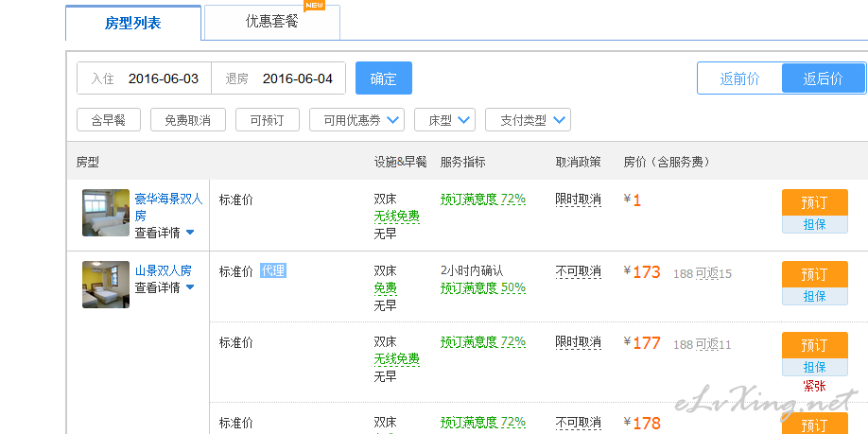Enable the 含早餐 filter
Viewport: 868px width, 434px height.
(109, 119)
